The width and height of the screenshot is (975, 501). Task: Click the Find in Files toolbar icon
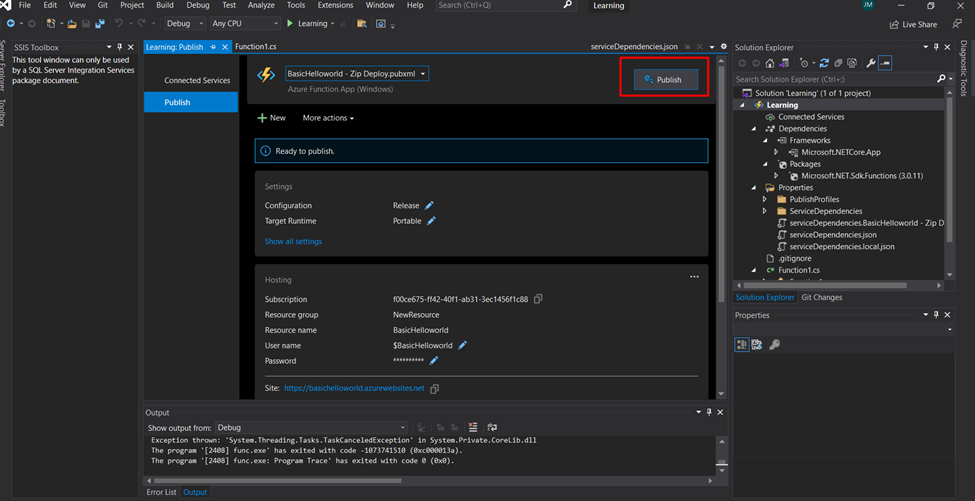point(361,24)
